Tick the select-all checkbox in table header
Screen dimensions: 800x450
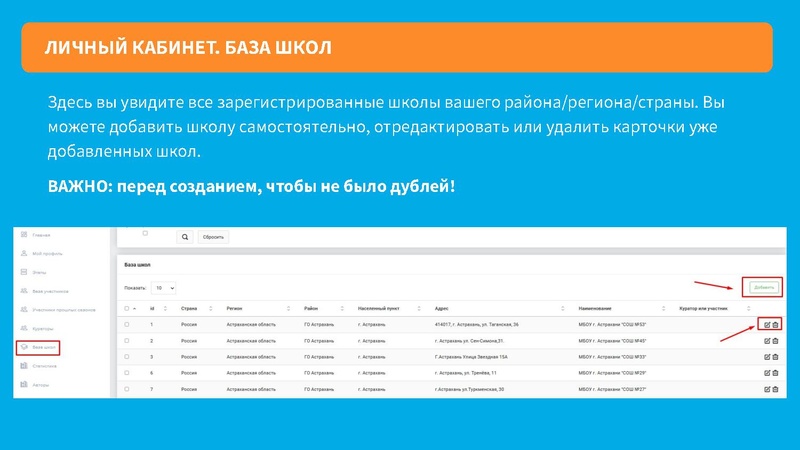coord(127,308)
